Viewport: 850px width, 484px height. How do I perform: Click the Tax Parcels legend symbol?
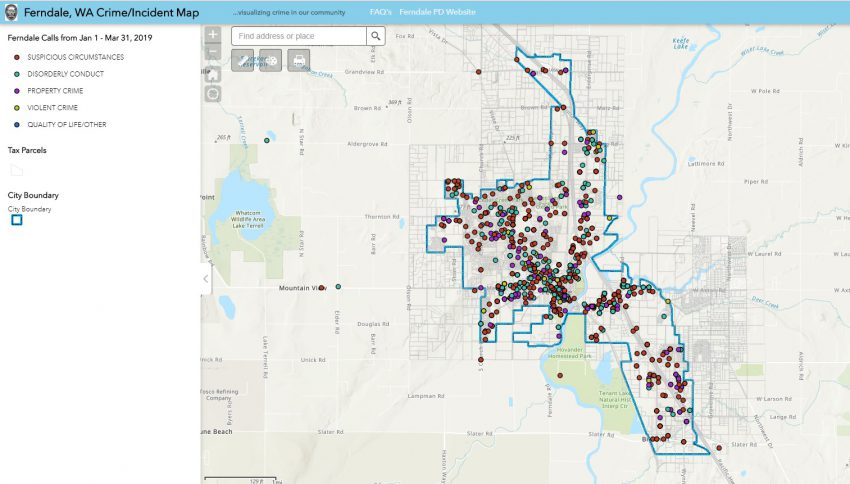[x=17, y=170]
